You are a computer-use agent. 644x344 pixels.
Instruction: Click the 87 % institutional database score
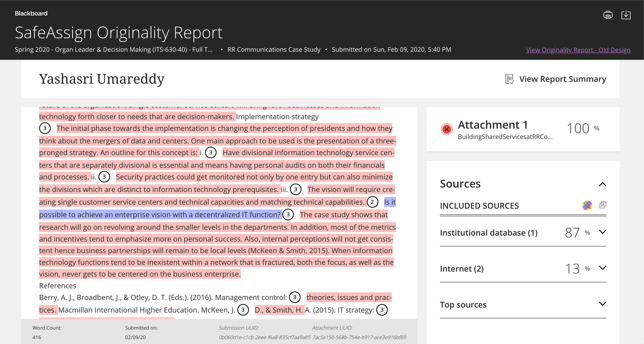point(577,233)
